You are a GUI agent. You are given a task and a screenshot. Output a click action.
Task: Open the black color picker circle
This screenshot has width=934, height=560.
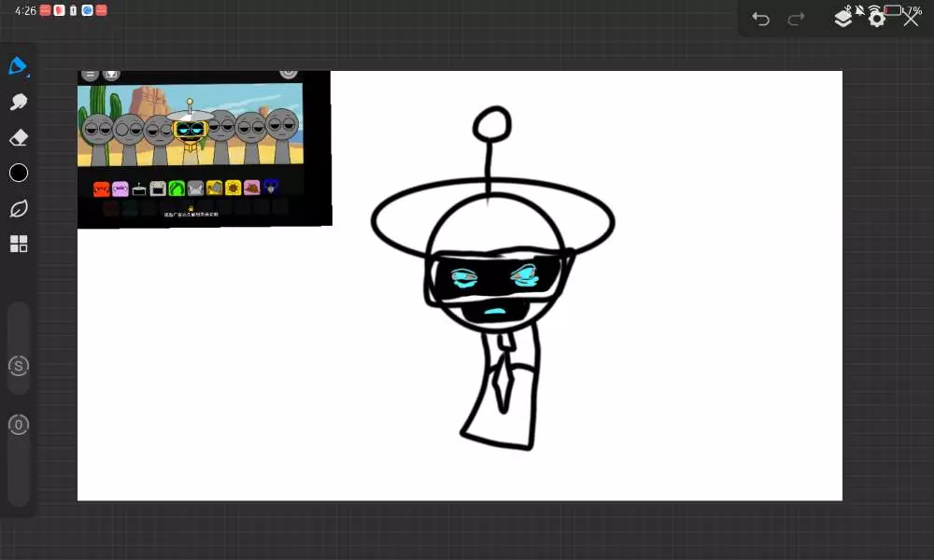(x=19, y=174)
